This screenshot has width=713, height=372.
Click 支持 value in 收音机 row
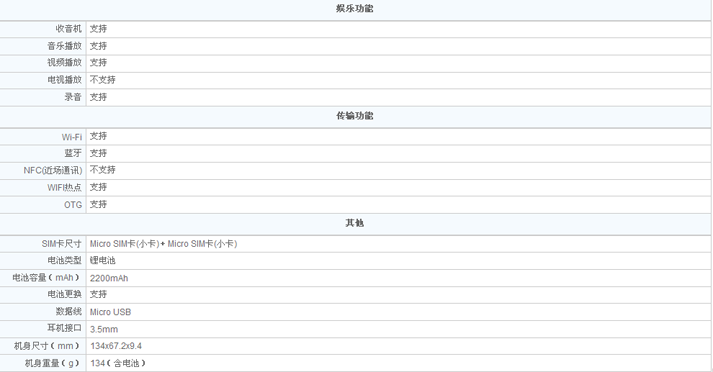click(98, 29)
